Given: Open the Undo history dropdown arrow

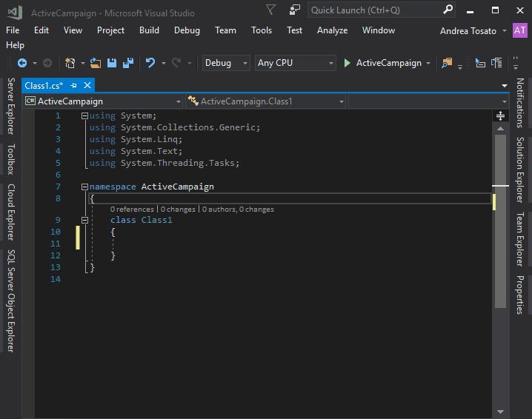Looking at the screenshot, I should [164, 64].
